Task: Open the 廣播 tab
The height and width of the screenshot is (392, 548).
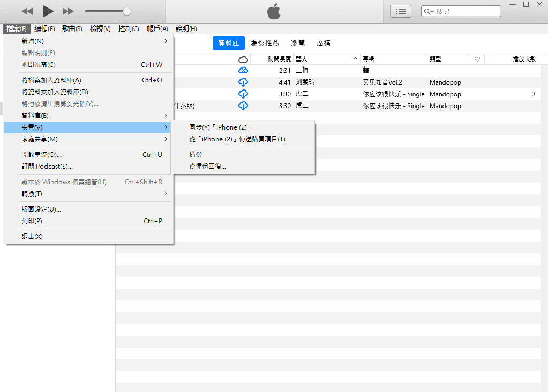Action: click(324, 43)
